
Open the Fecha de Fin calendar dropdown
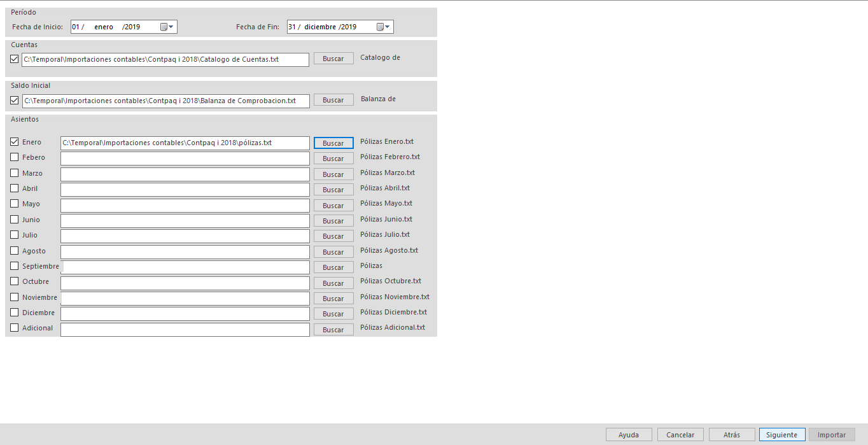(384, 27)
